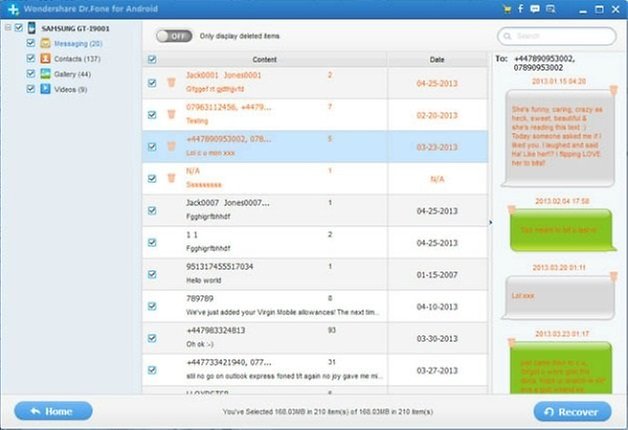Click the Contacts category icon

[x=45, y=58]
